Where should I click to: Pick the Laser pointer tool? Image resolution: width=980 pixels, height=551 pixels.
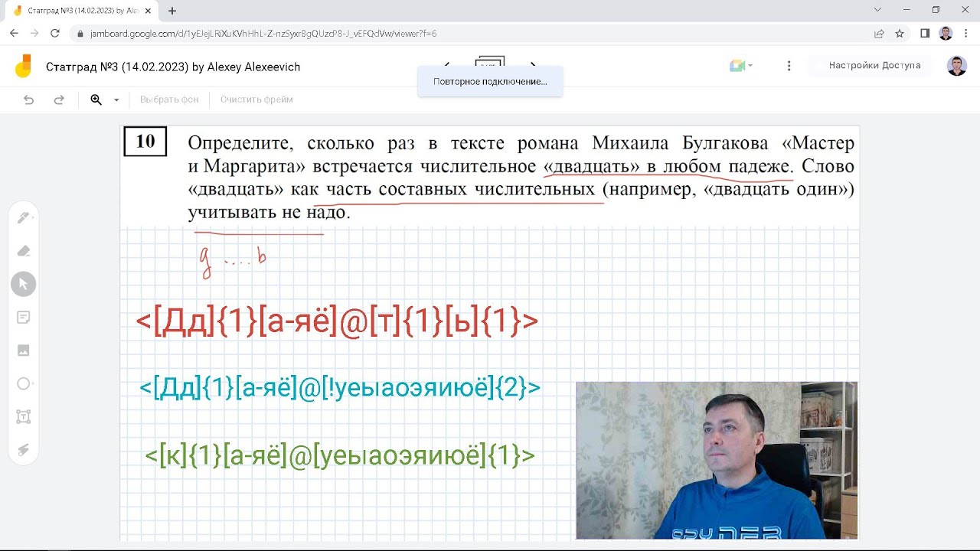pyautogui.click(x=24, y=450)
